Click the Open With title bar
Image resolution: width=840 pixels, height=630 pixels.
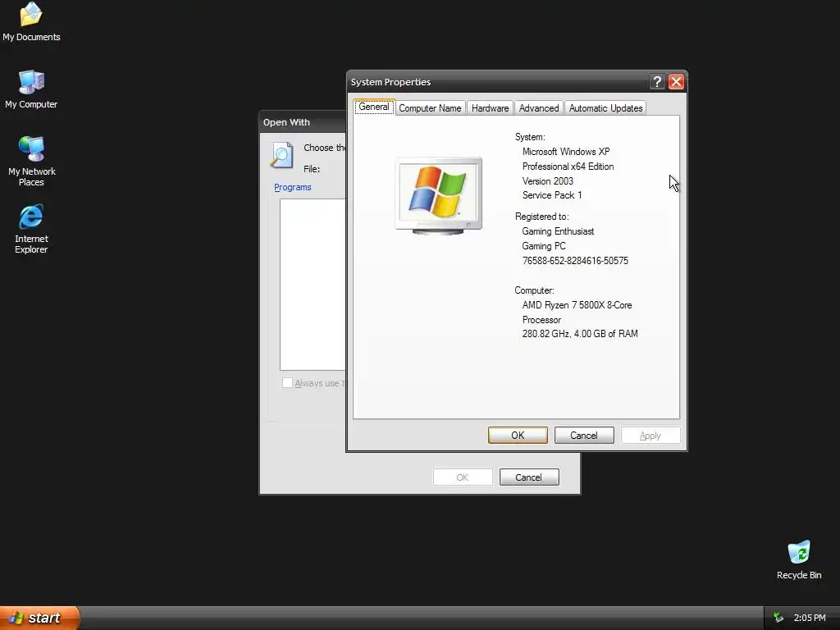tap(303, 122)
